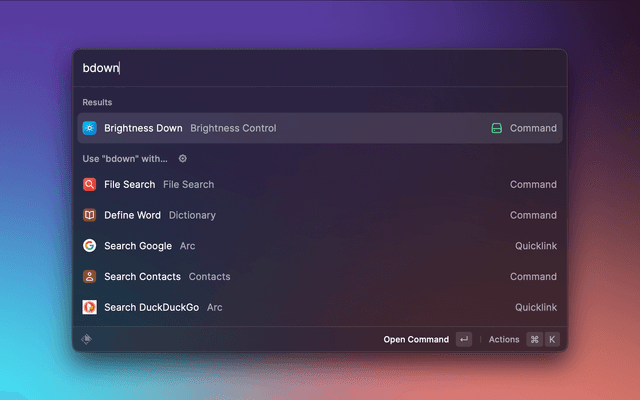Choose the Search Contacts command entry
This screenshot has height=400, width=640.
(320, 277)
